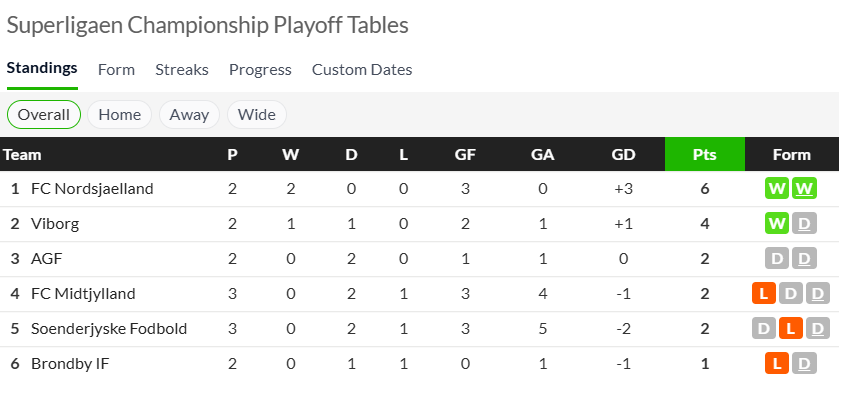
Task: Click Soenderjyske's orange L form badge
Action: (791, 328)
